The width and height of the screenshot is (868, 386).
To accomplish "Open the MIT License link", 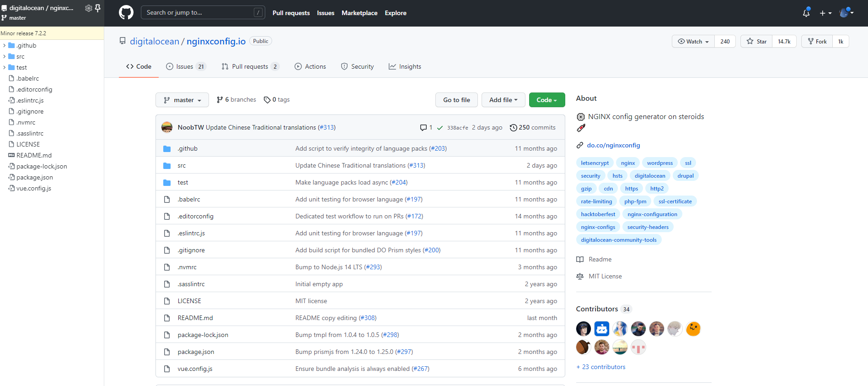I will tap(605, 276).
